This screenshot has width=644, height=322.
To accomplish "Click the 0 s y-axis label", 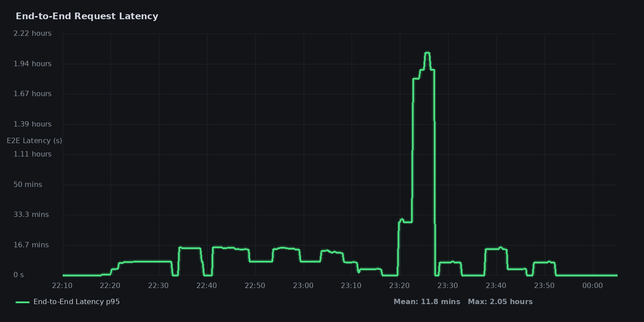I will 19,275.
